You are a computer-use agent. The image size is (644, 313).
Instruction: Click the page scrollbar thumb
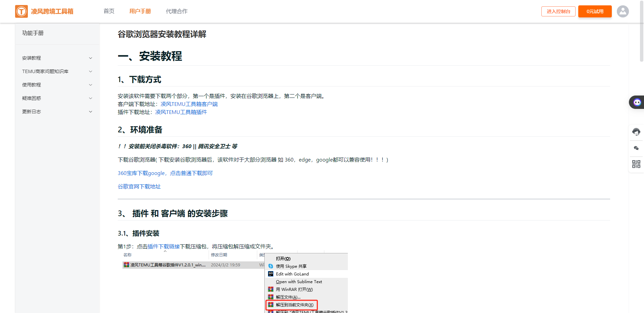pyautogui.click(x=641, y=31)
